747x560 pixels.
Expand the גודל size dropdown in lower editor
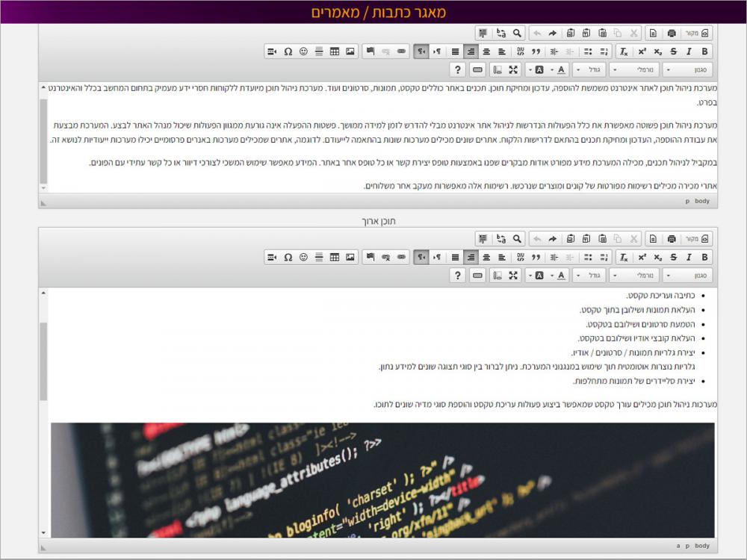(x=589, y=275)
